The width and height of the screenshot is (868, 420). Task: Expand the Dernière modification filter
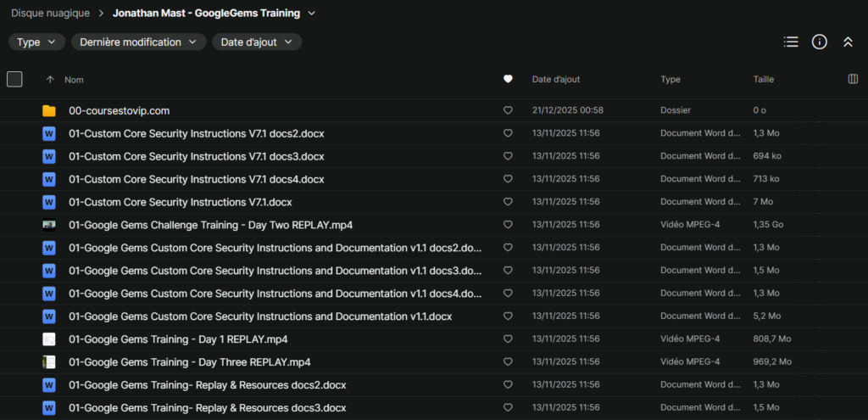coord(138,42)
